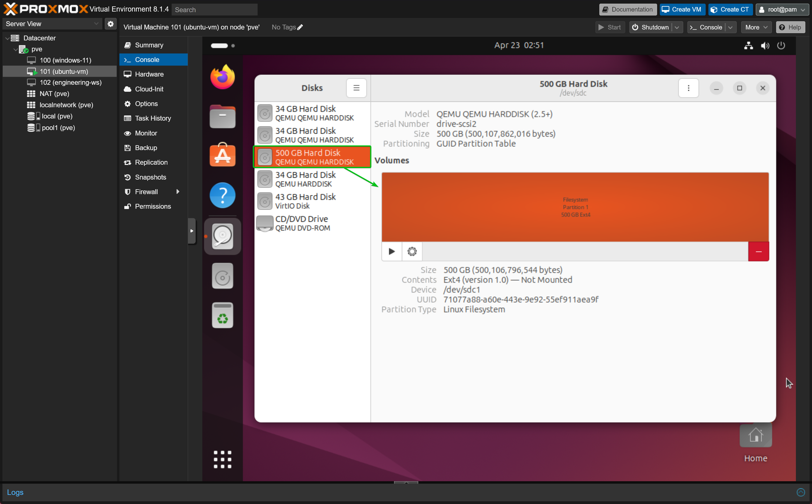Open additional partition options gear
The height and width of the screenshot is (504, 812).
click(412, 251)
